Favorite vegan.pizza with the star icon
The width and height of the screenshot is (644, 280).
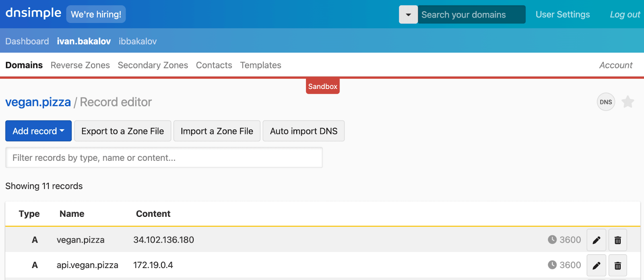tap(627, 102)
